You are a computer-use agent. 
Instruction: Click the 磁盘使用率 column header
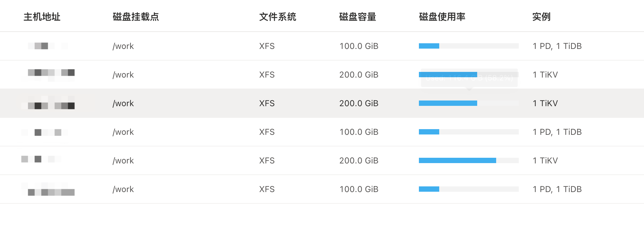442,17
